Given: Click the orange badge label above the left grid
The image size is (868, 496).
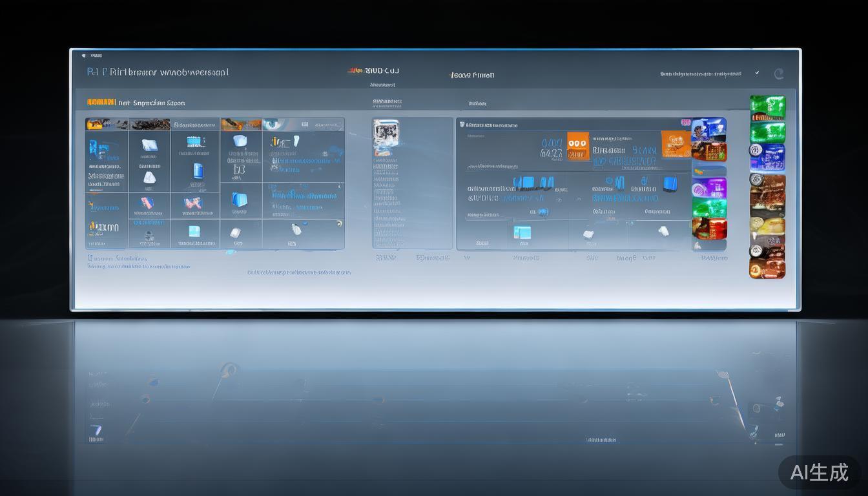Looking at the screenshot, I should (101, 102).
